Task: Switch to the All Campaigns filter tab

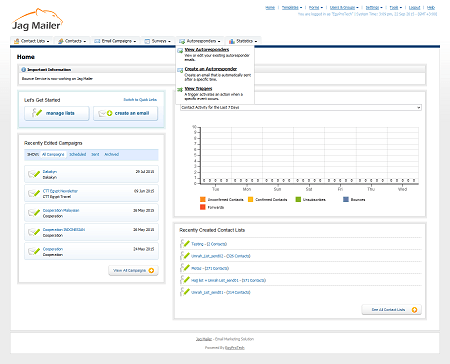Action: point(53,154)
